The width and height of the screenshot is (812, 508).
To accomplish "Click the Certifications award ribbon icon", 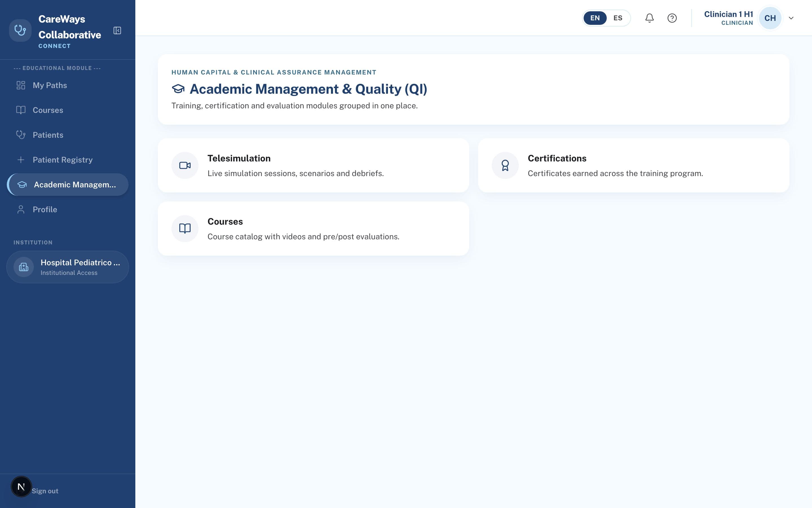I will point(505,165).
